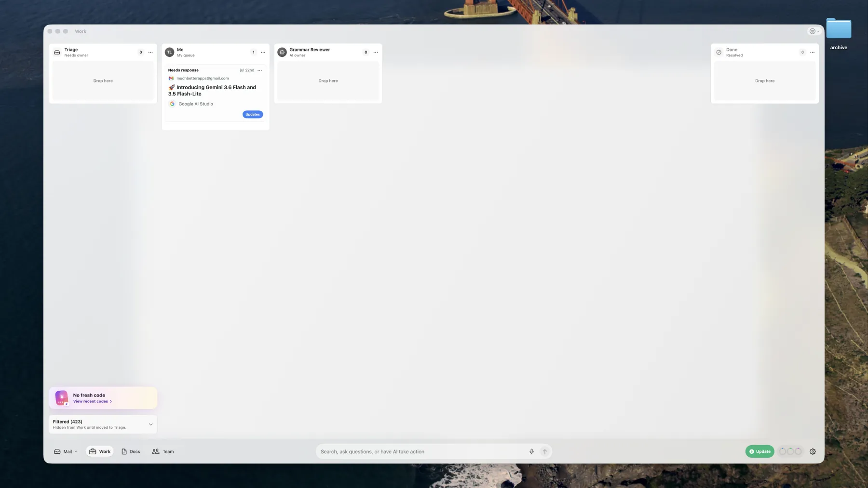868x488 pixels.
Task: Click the No fresh code app icon
Action: [x=62, y=398]
